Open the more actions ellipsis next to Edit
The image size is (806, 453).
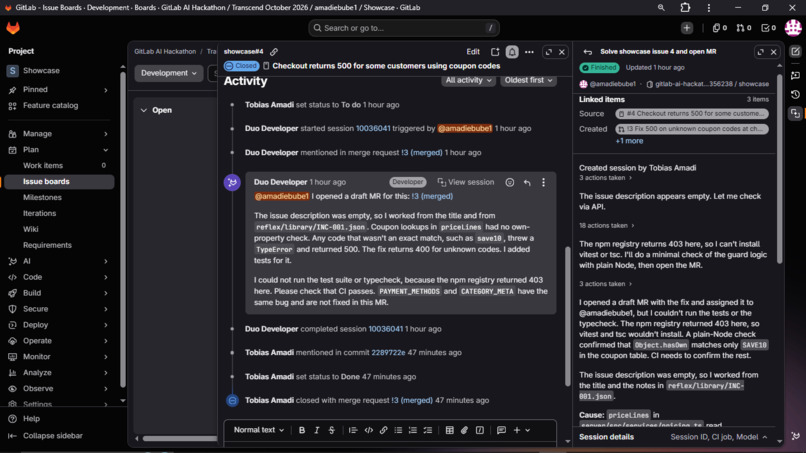(x=529, y=52)
